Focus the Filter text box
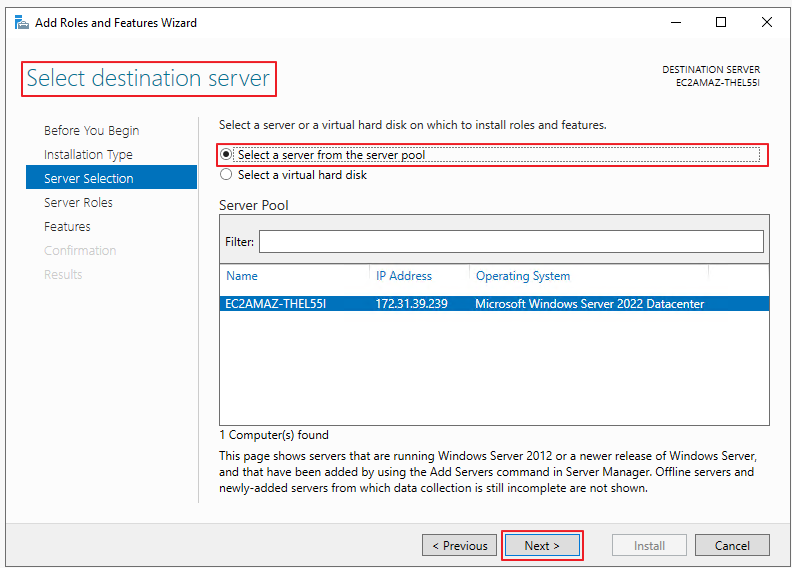The height and width of the screenshot is (568, 792). tap(511, 241)
